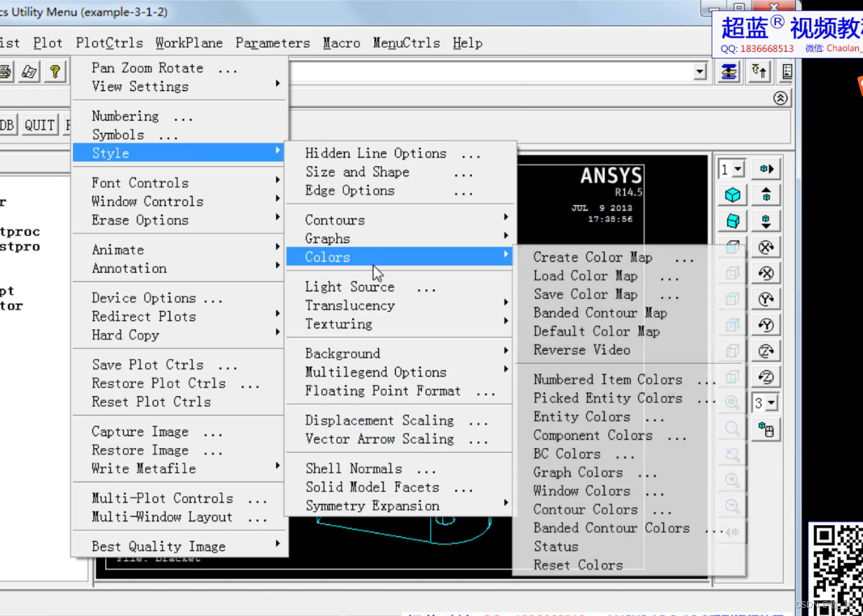Click the QUIT button
This screenshot has height=616, width=863.
point(40,125)
